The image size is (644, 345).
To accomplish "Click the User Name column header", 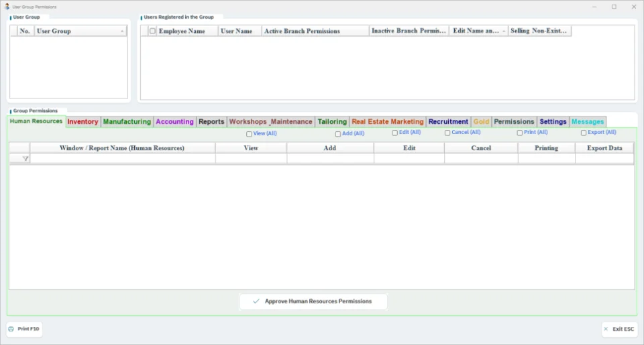I will tap(240, 31).
